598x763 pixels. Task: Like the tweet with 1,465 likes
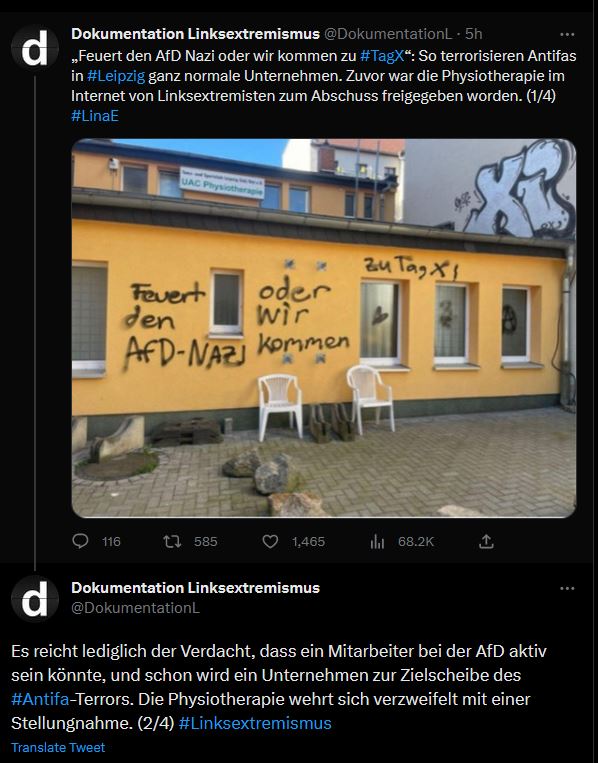coord(270,541)
